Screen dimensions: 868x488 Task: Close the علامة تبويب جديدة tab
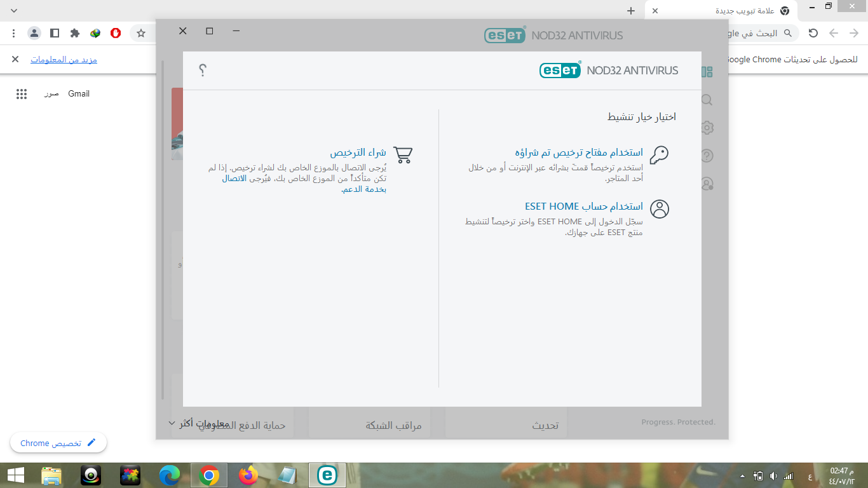click(x=655, y=11)
